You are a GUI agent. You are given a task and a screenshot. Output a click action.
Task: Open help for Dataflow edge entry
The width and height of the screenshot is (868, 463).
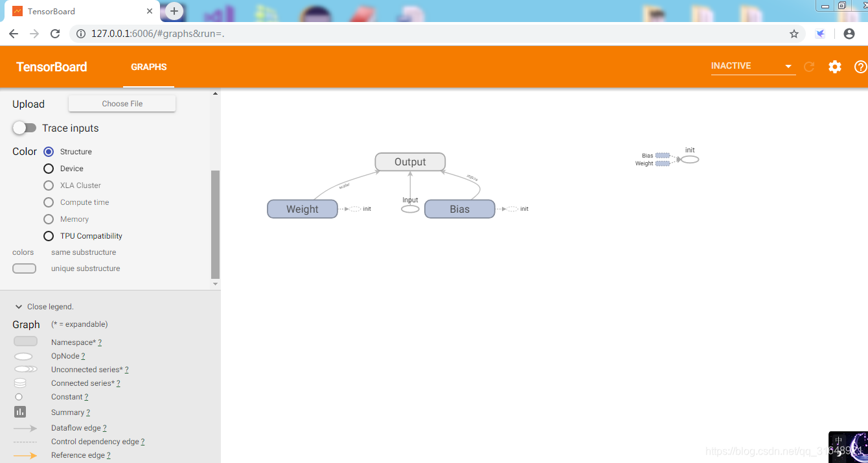click(104, 428)
